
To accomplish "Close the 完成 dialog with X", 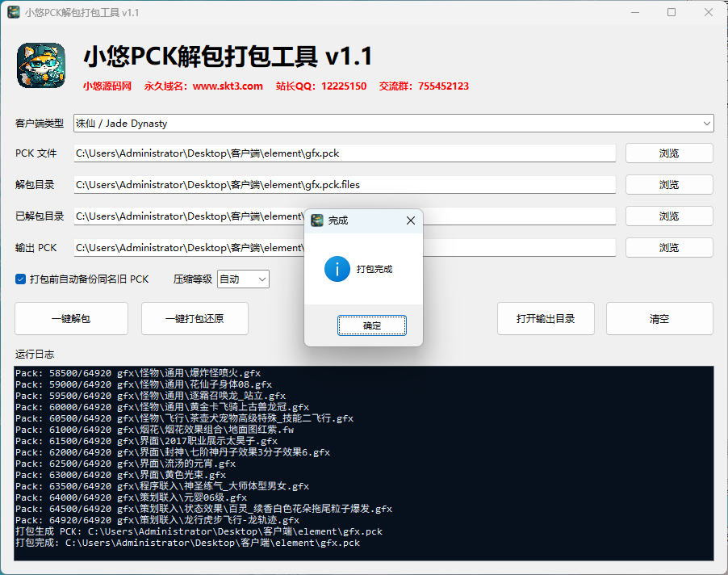I will pyautogui.click(x=411, y=220).
